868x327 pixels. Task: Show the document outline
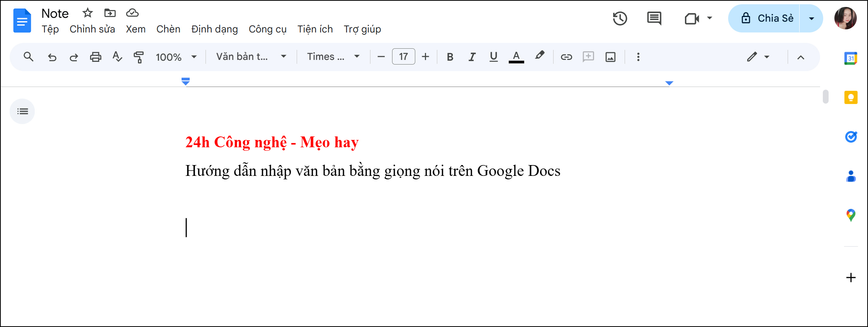click(x=22, y=111)
